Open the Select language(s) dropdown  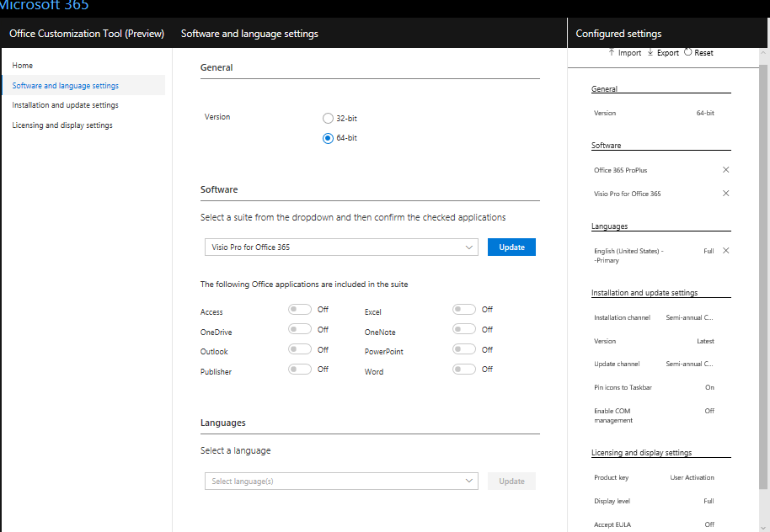click(341, 481)
